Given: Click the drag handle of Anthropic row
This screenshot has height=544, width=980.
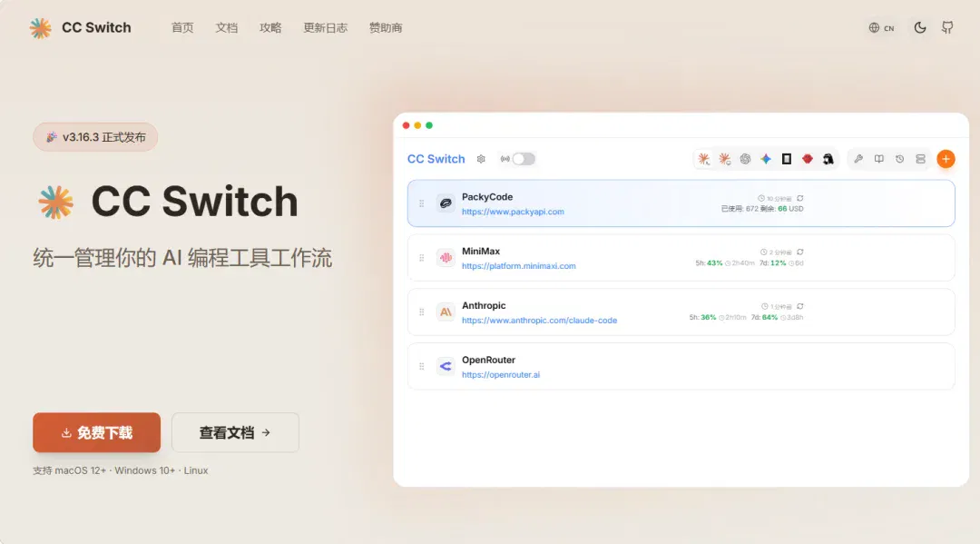Looking at the screenshot, I should pyautogui.click(x=422, y=312).
